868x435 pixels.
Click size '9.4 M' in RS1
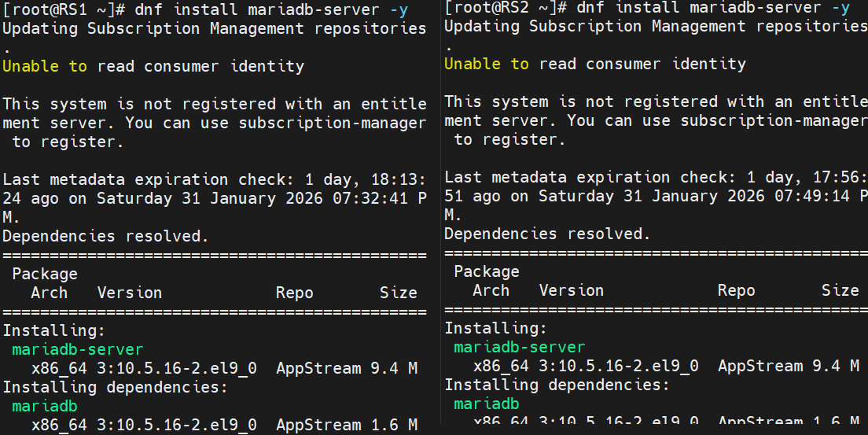click(394, 367)
